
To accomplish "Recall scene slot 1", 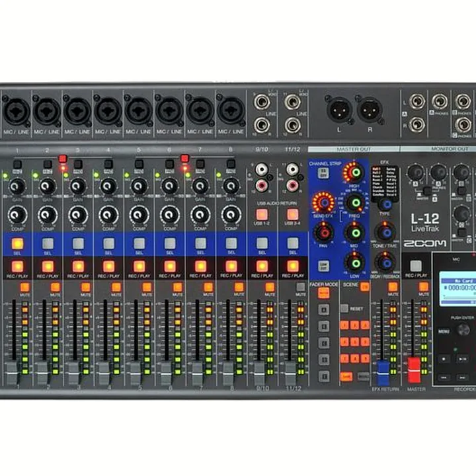I will (344, 325).
